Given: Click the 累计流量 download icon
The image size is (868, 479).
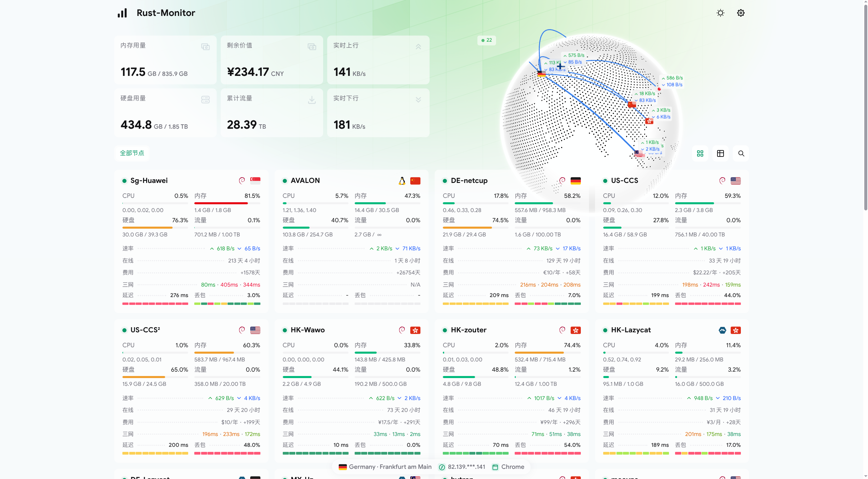Looking at the screenshot, I should tap(312, 100).
